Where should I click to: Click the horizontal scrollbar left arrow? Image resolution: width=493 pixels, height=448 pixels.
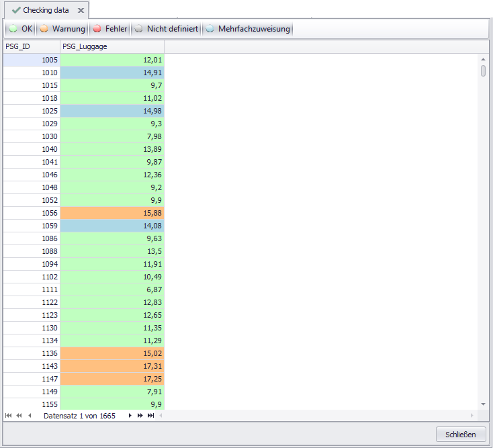click(x=161, y=416)
